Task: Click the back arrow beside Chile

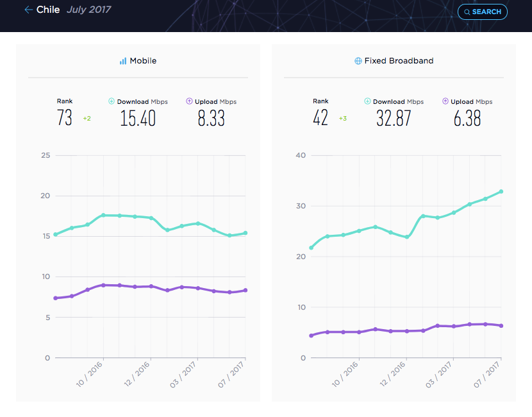Action: click(x=28, y=10)
